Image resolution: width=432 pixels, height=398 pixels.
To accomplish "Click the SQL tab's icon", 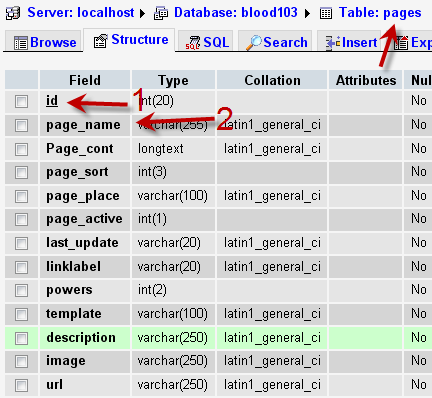I will pos(193,43).
